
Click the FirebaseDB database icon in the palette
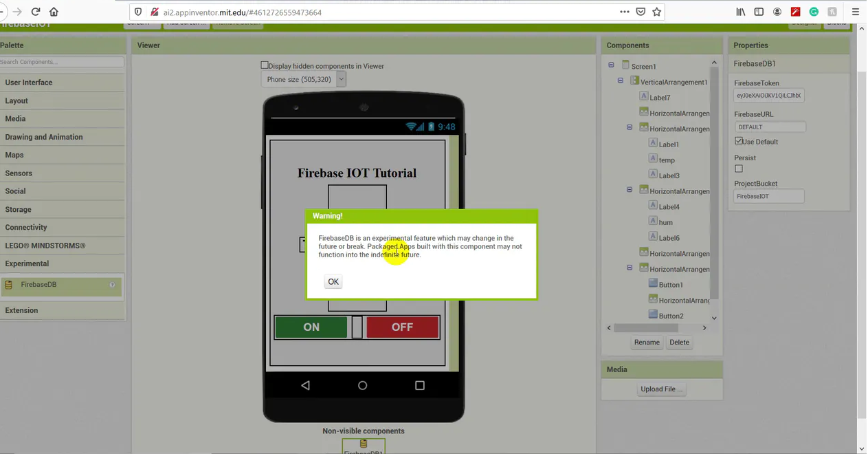[9, 285]
